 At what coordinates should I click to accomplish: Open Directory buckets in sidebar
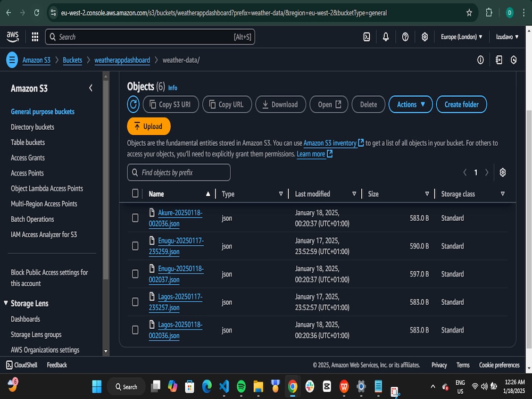point(32,127)
